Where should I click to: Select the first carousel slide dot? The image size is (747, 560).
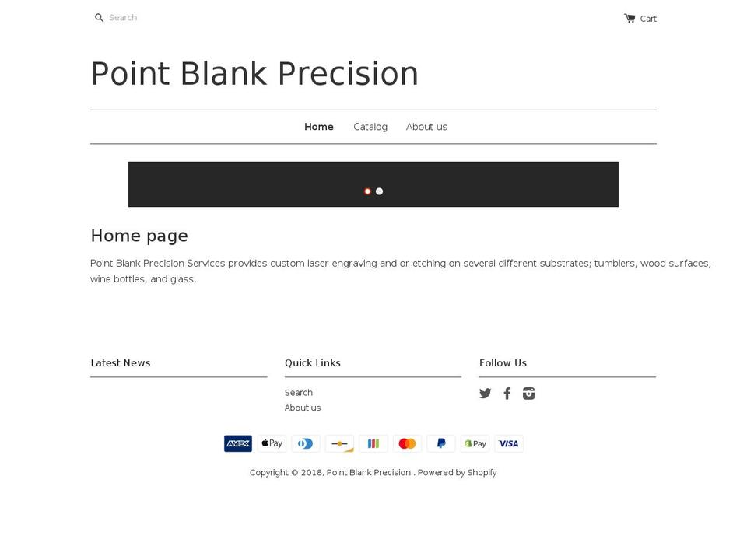tap(367, 191)
